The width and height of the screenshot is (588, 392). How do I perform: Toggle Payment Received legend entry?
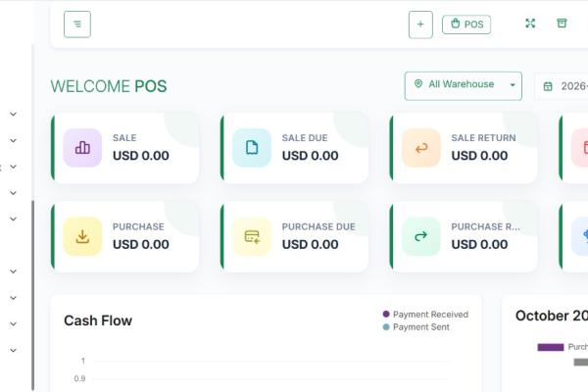click(x=425, y=315)
